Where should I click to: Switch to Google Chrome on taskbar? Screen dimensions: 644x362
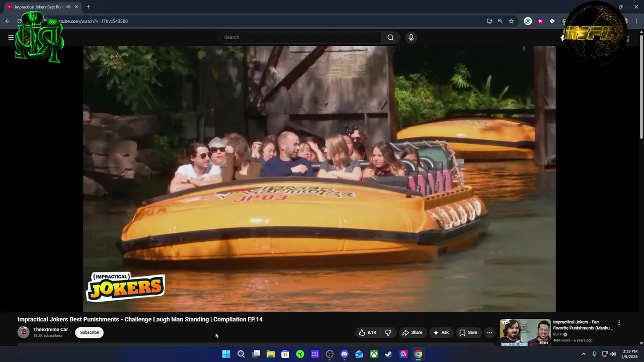coord(418,354)
